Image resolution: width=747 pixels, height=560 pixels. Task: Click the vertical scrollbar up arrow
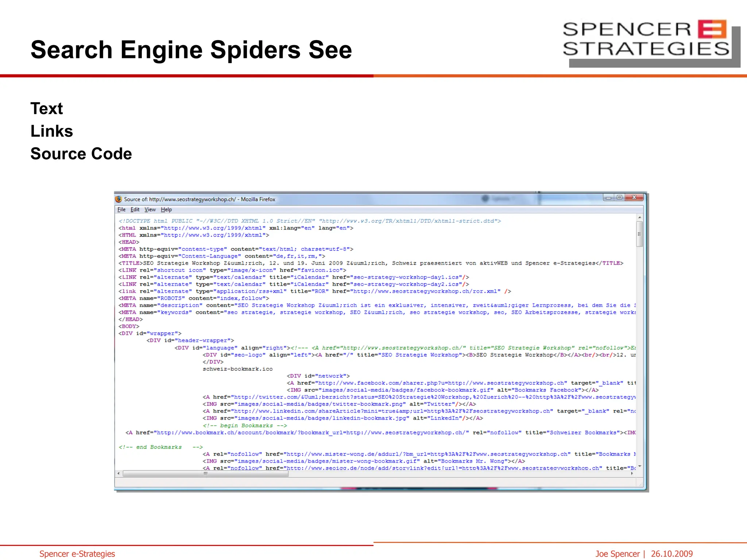pyautogui.click(x=639, y=218)
